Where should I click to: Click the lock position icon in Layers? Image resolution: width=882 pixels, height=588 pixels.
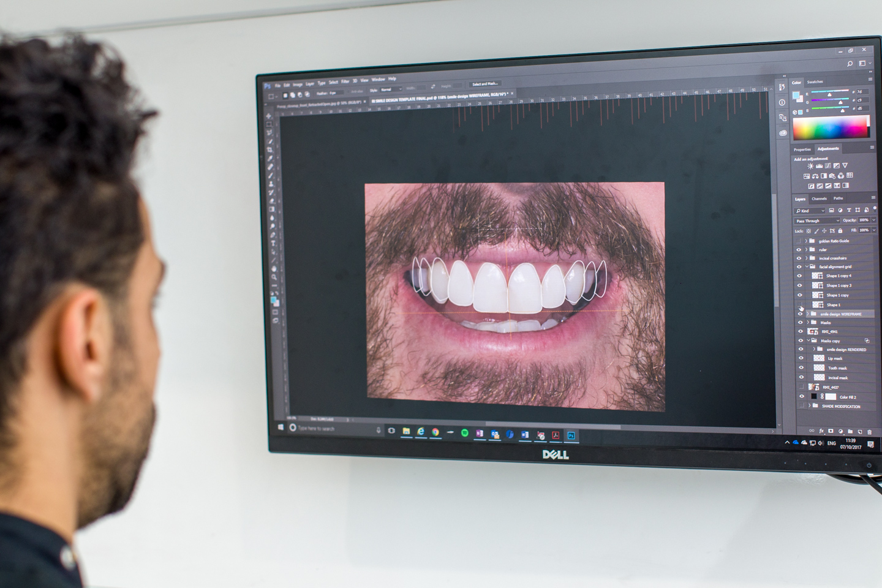[x=824, y=231]
